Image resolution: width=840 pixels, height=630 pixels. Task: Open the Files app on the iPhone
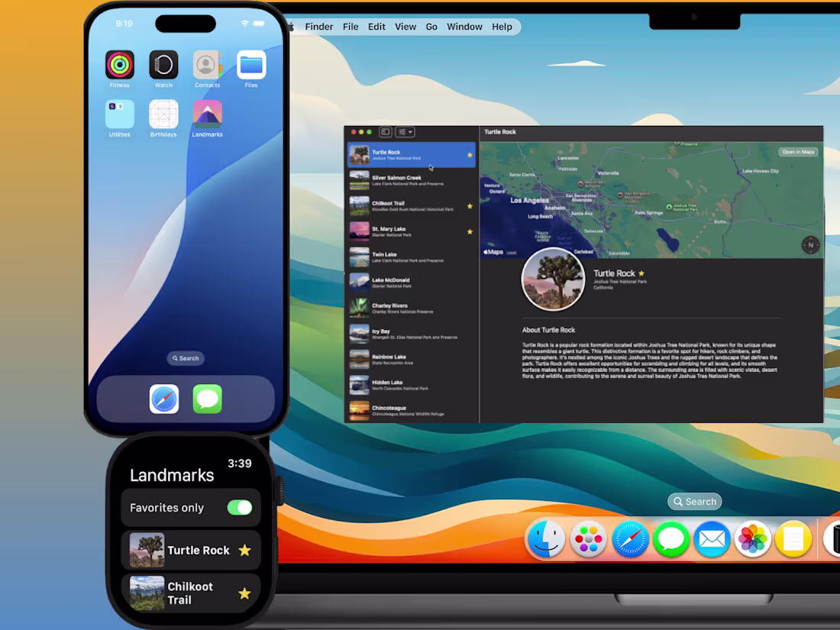coord(250,63)
